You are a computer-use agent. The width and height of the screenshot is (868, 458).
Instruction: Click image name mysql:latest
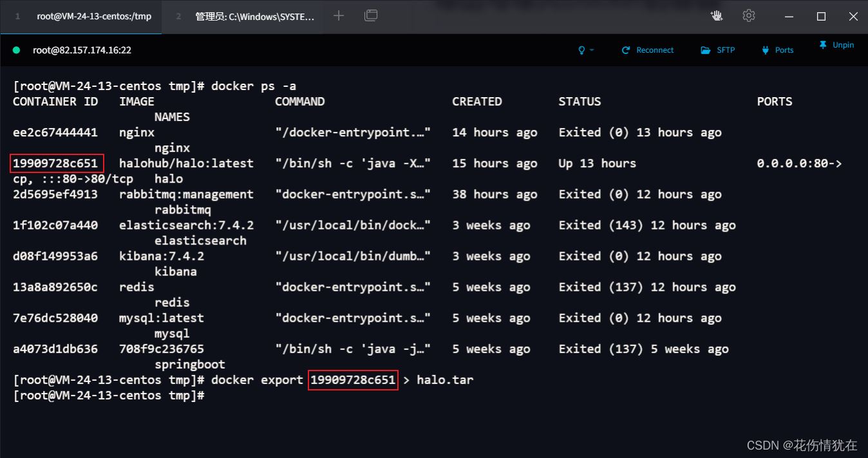click(x=162, y=318)
